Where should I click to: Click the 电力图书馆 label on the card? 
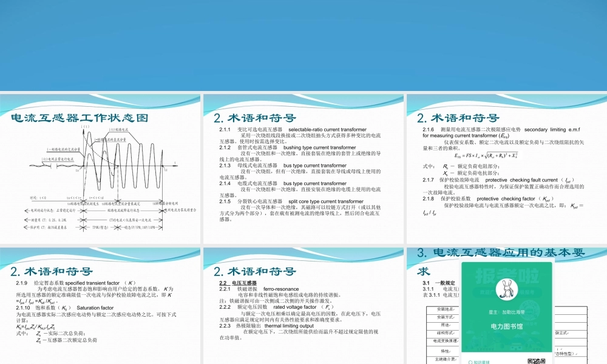(507, 327)
